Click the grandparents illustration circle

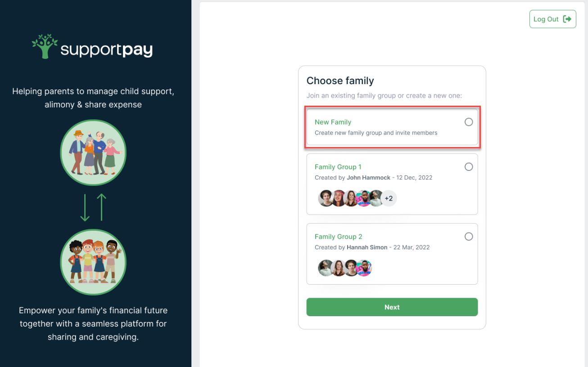point(93,153)
